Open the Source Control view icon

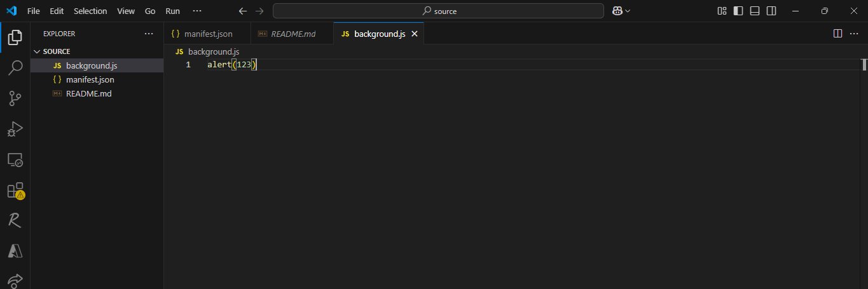click(15, 98)
